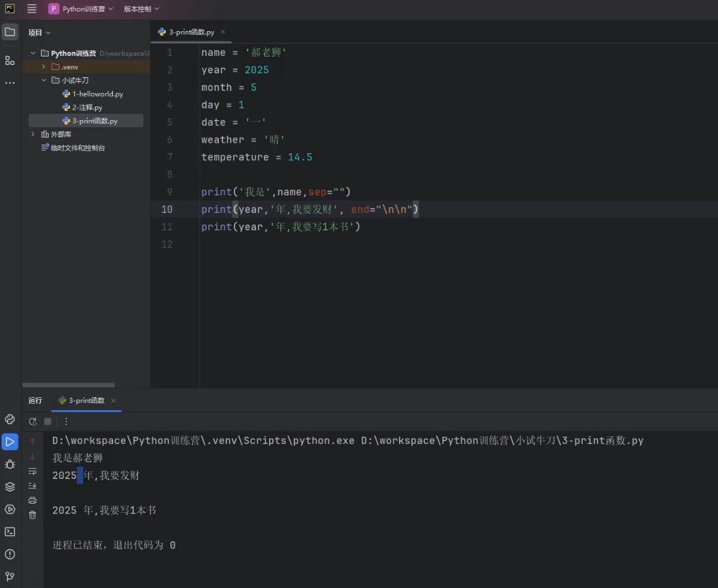
Task: Open the Debug tool window
Action: (10, 464)
